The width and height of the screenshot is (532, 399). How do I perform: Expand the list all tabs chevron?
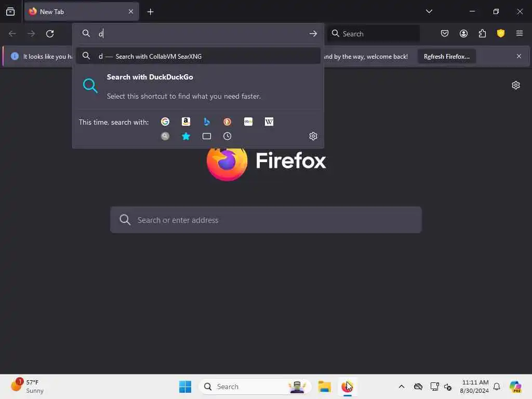point(429,11)
